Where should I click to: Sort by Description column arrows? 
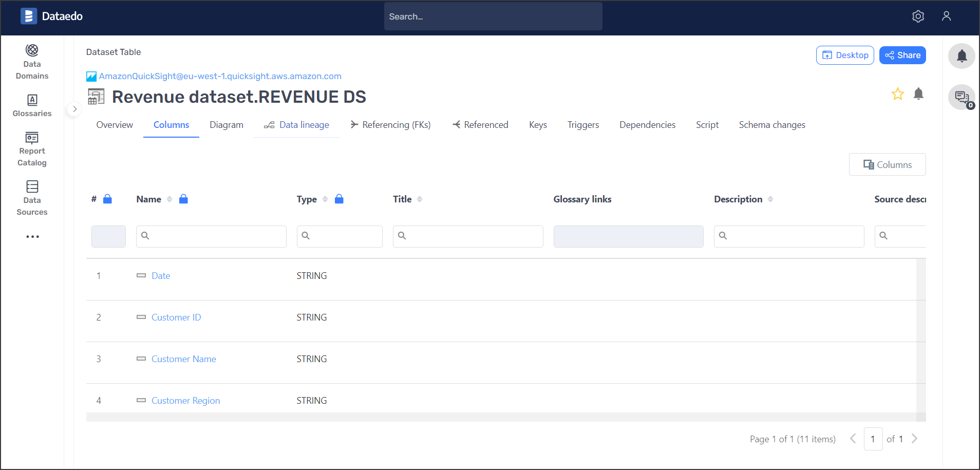point(770,199)
